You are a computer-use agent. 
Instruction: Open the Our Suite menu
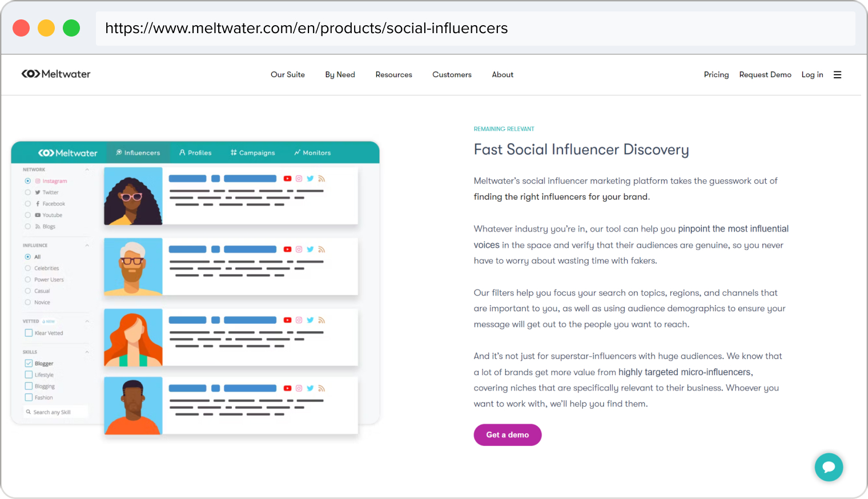point(288,75)
